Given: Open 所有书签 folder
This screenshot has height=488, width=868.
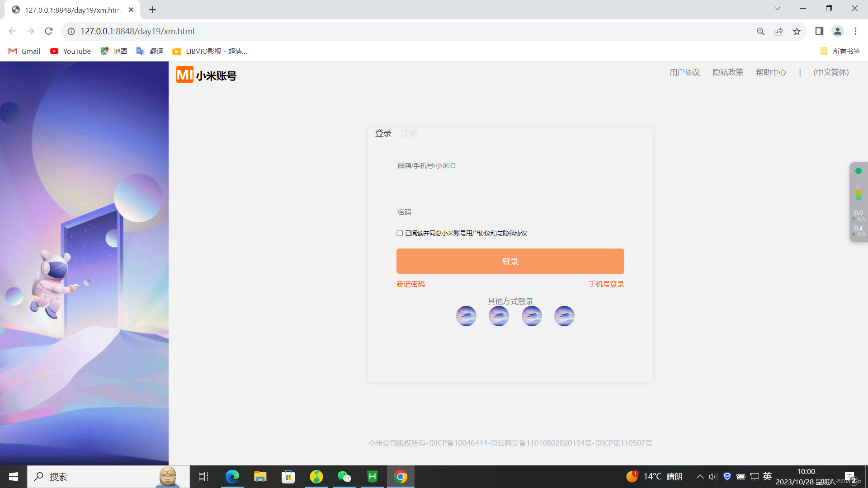Looking at the screenshot, I should 840,51.
